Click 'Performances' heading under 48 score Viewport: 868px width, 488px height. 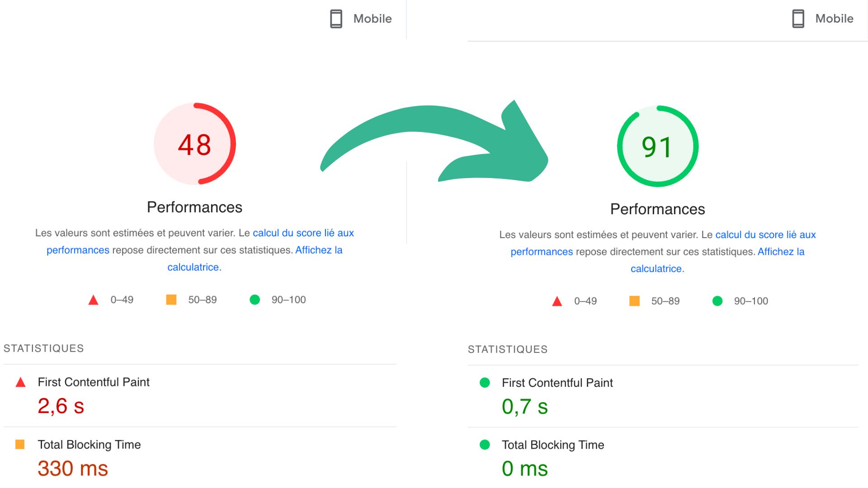[194, 207]
